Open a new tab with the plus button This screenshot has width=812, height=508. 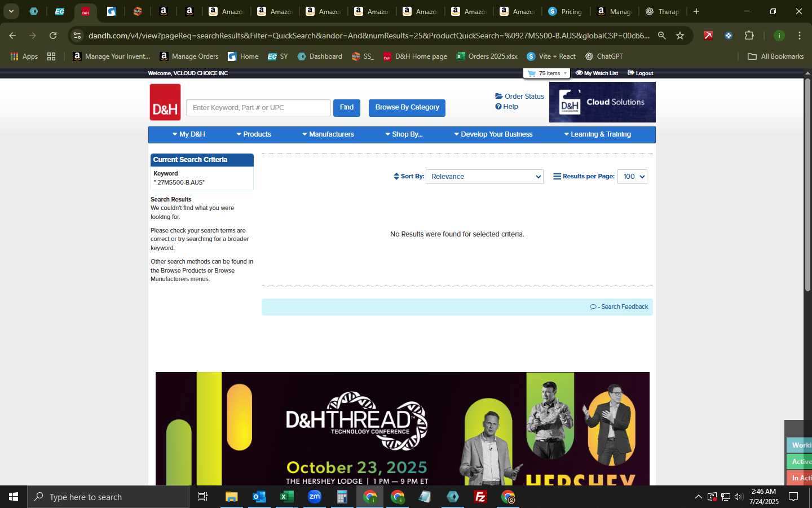(x=696, y=11)
